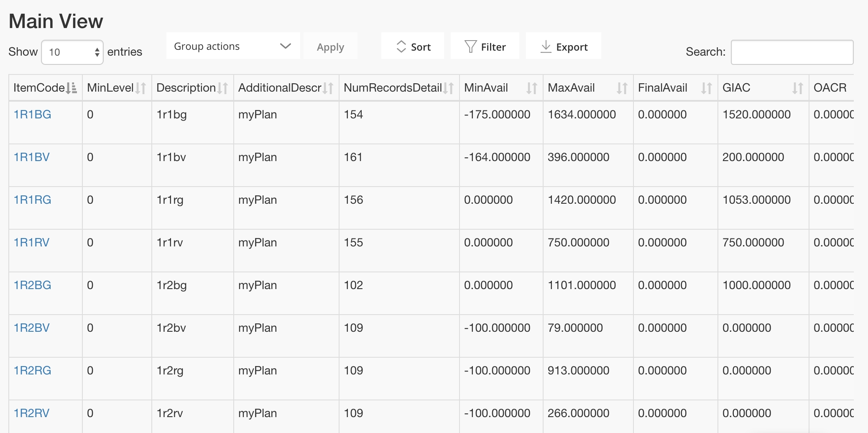The height and width of the screenshot is (433, 868).
Task: Click inside the Search field
Action: (x=791, y=51)
